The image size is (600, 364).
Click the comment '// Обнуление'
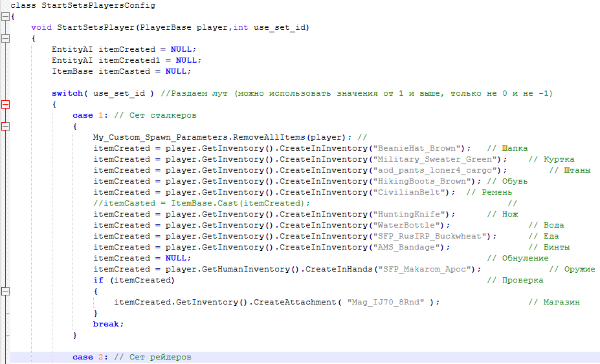[517, 259]
